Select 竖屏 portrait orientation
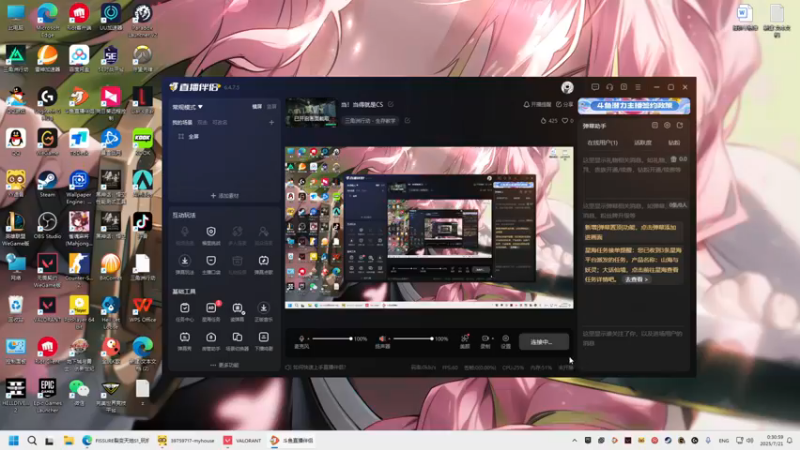The width and height of the screenshot is (800, 450). 271,107
